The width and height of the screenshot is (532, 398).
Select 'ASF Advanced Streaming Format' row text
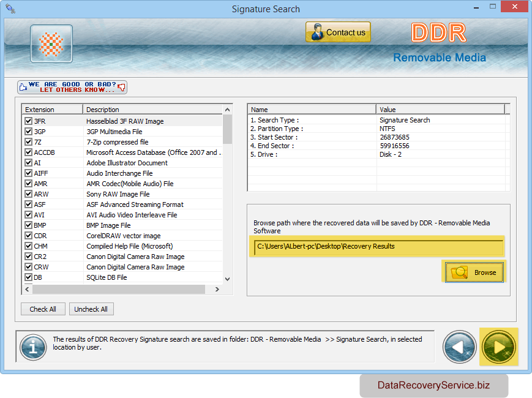coord(135,205)
